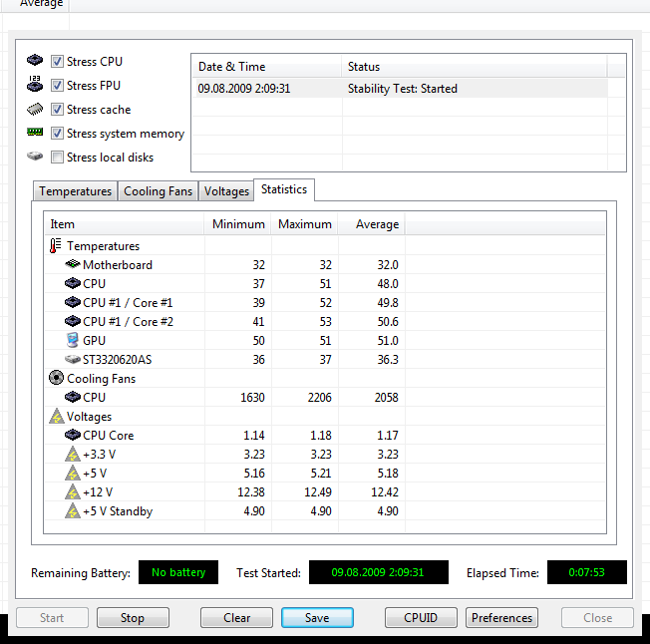The width and height of the screenshot is (650, 644).
Task: Click the GPU monitor icon
Action: coord(72,341)
